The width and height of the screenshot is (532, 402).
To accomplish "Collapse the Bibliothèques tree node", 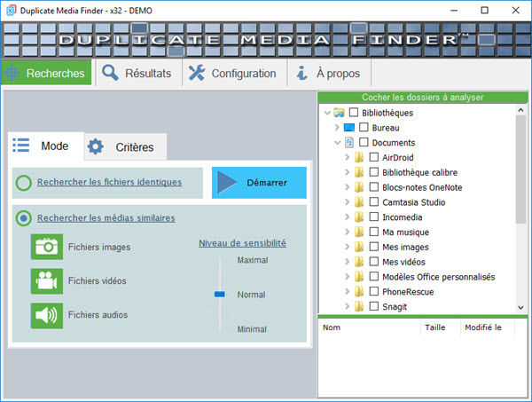I will tap(327, 113).
